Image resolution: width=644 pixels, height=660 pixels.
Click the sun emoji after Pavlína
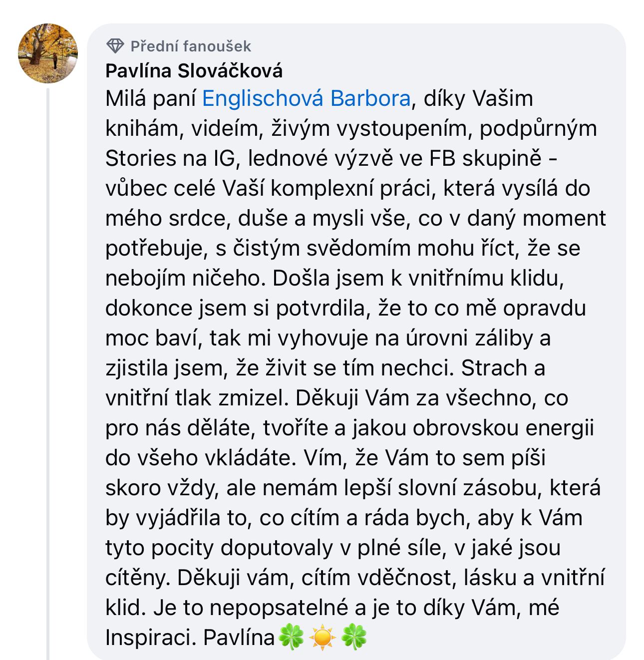click(x=322, y=638)
